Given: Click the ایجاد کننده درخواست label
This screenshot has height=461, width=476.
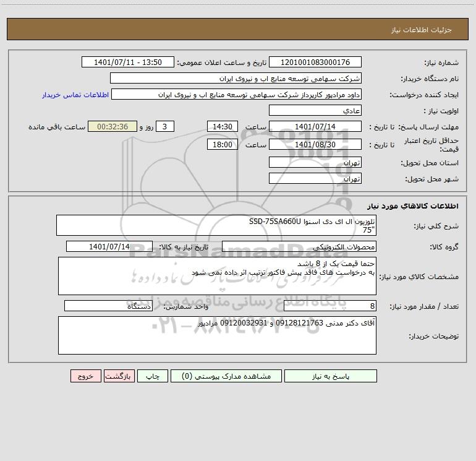Looking at the screenshot, I should pyautogui.click(x=424, y=95).
